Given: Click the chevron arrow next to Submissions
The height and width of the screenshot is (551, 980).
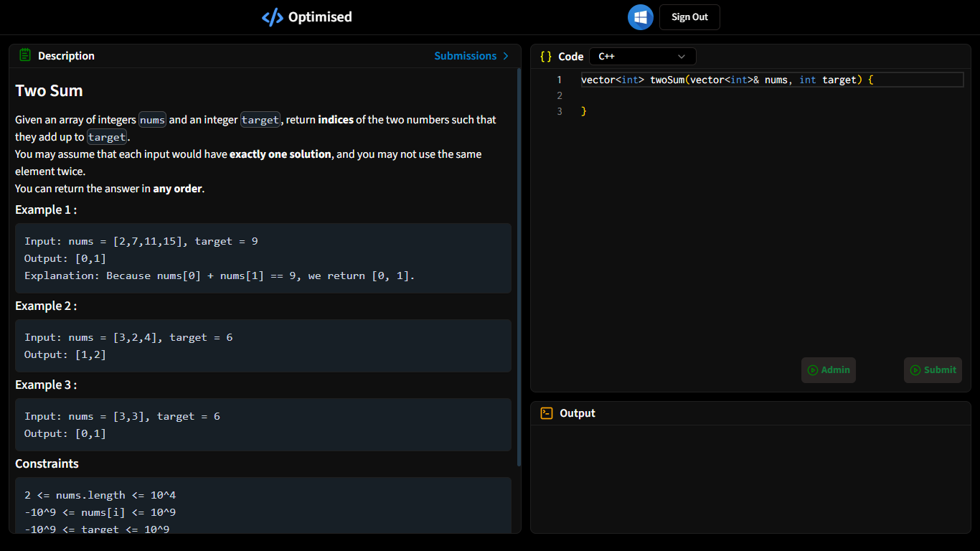Looking at the screenshot, I should click(506, 56).
